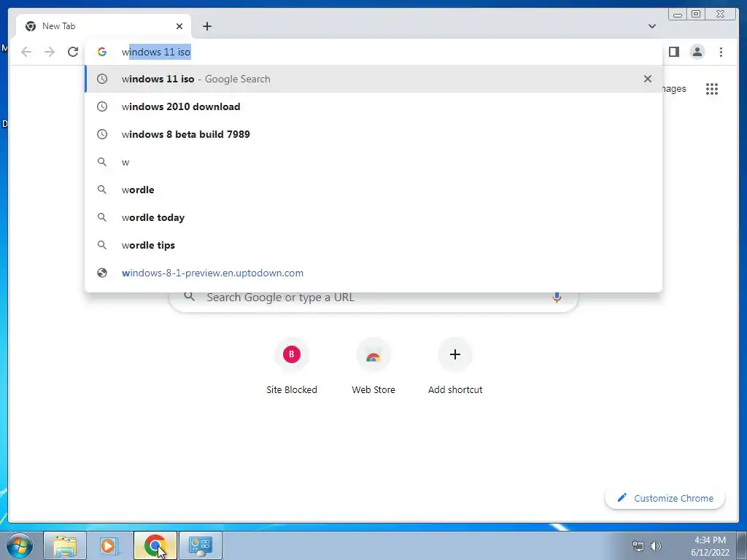The width and height of the screenshot is (747, 560).
Task: Choose suggestion 'windows 2010 download'
Action: 373,106
